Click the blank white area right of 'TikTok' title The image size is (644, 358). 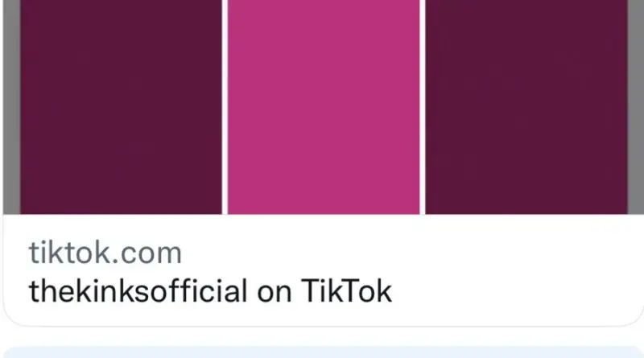click(x=515, y=291)
